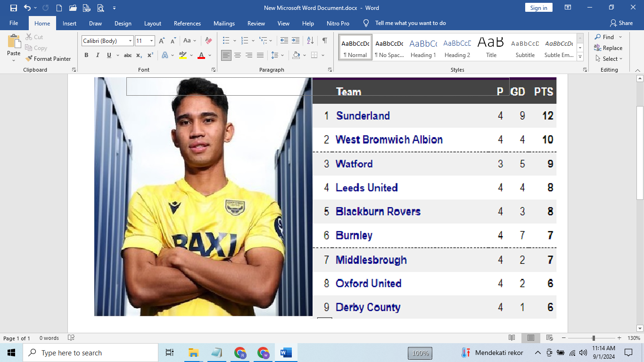Click the zoom slider handle
This screenshot has width=644, height=362.
tap(594, 338)
